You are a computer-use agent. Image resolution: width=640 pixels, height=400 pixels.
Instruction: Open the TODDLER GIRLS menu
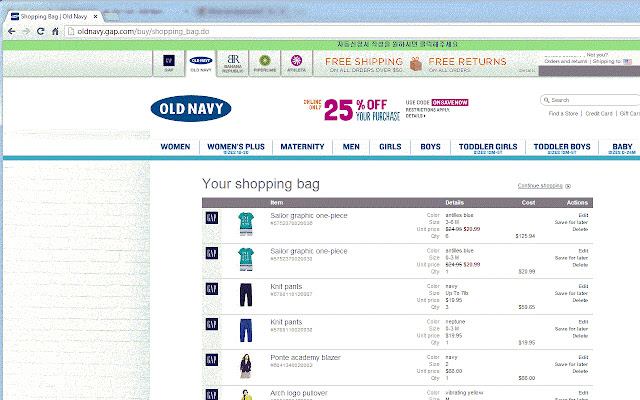[x=488, y=147]
